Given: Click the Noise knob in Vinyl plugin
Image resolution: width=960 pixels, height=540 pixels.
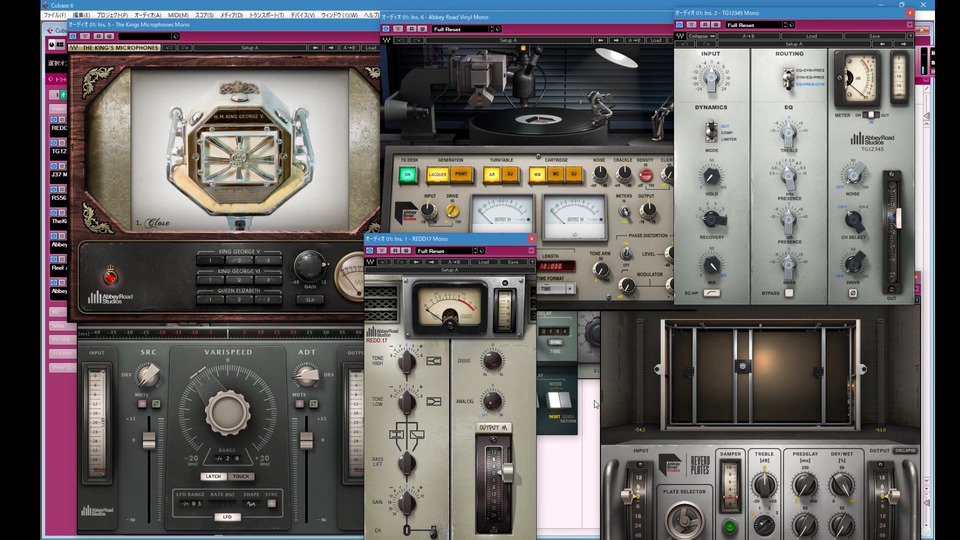Looking at the screenshot, I should click(x=600, y=175).
